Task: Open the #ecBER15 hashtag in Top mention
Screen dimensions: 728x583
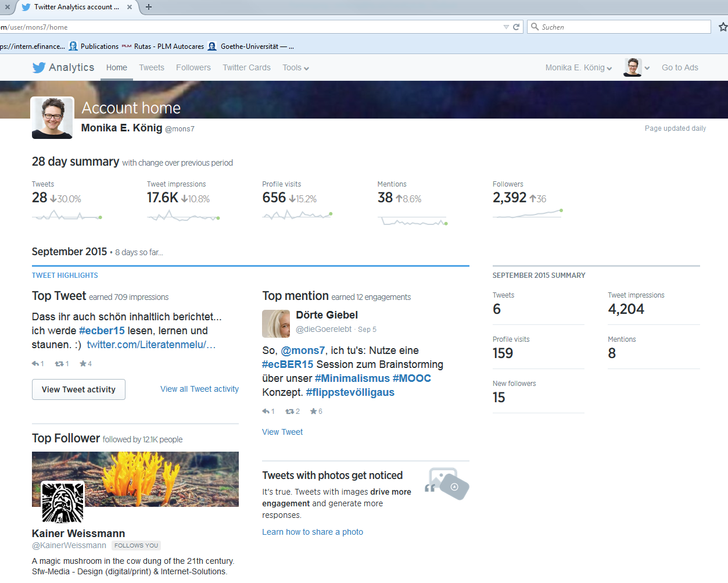Action: 288,364
